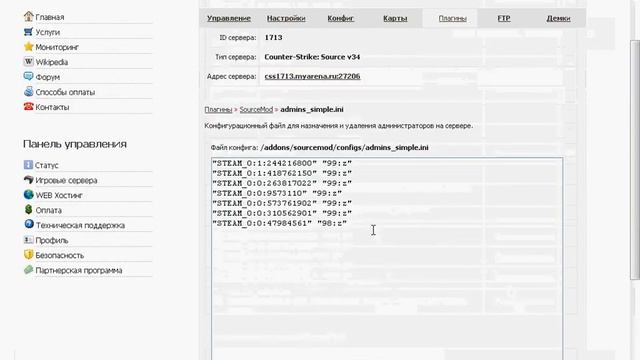Click the support icon beside Техническая поддержка
This screenshot has width=640, height=360.
[x=29, y=224]
